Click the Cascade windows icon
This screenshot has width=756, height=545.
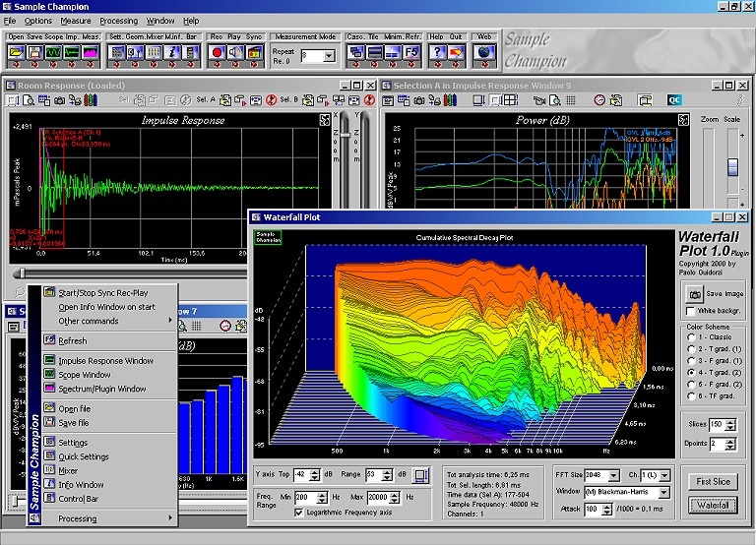click(x=356, y=52)
